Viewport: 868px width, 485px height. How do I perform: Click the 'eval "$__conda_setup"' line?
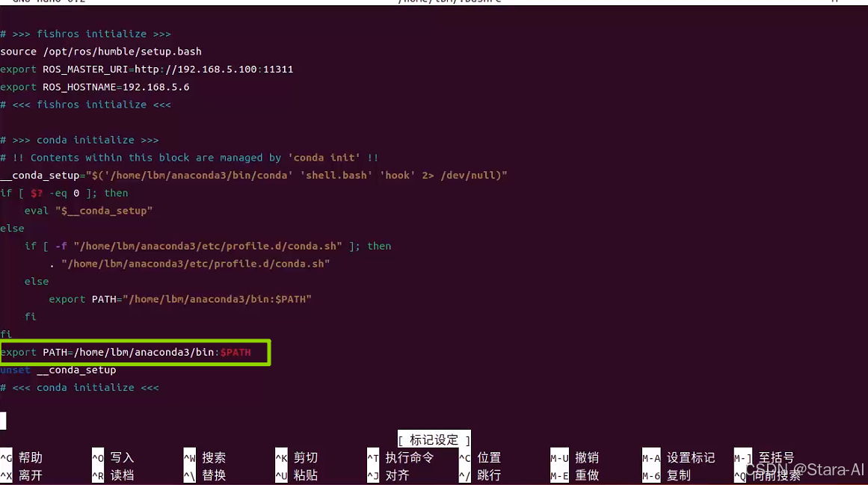88,211
